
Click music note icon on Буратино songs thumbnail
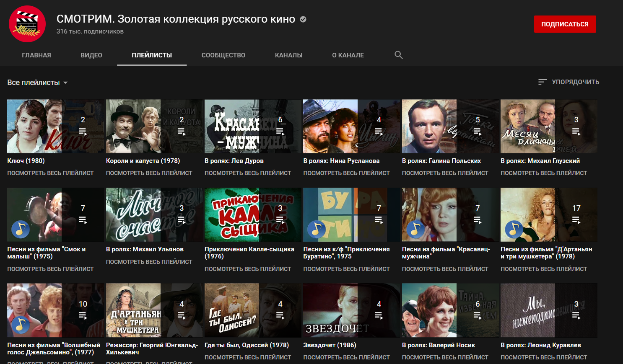317,229
